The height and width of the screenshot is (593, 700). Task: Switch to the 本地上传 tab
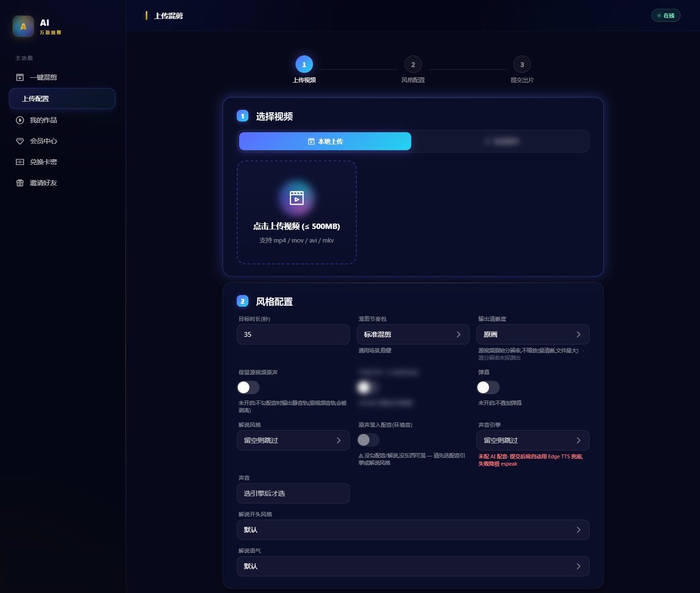pyautogui.click(x=325, y=141)
